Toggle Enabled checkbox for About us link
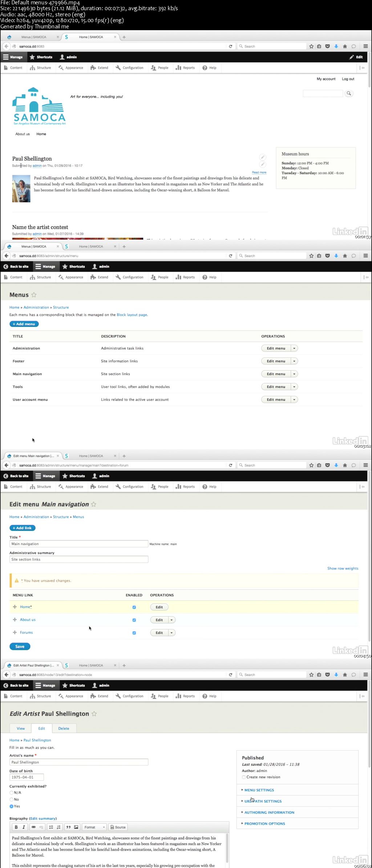 click(134, 620)
